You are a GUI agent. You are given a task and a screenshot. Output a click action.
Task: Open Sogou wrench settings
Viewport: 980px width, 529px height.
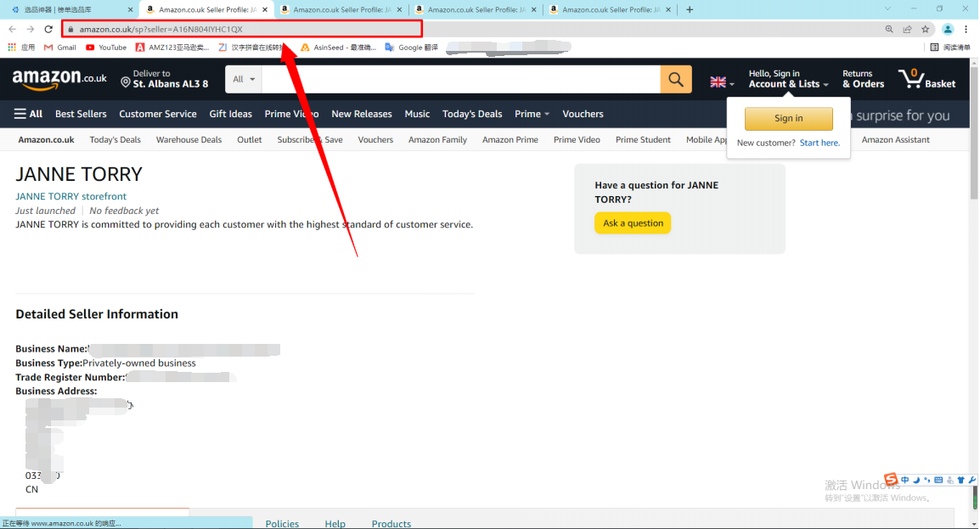point(972,481)
